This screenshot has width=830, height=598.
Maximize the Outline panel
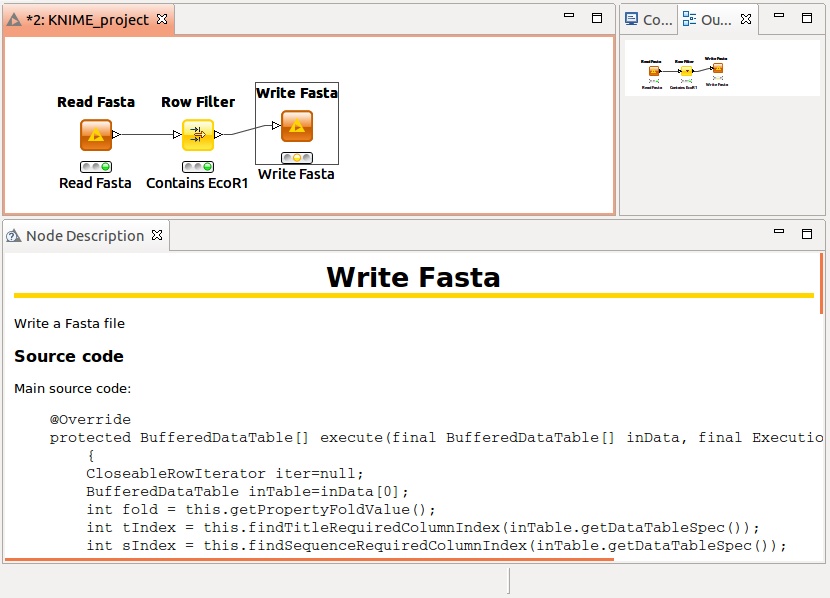pyautogui.click(x=807, y=18)
